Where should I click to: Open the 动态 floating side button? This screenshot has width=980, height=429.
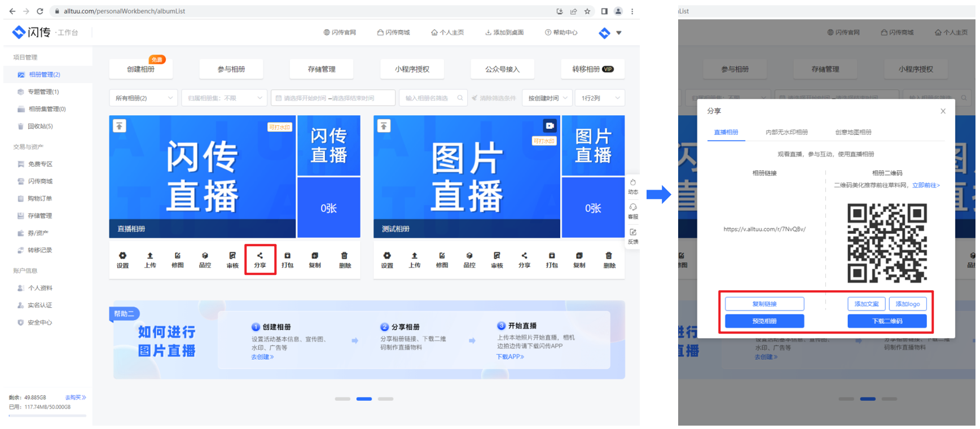633,187
